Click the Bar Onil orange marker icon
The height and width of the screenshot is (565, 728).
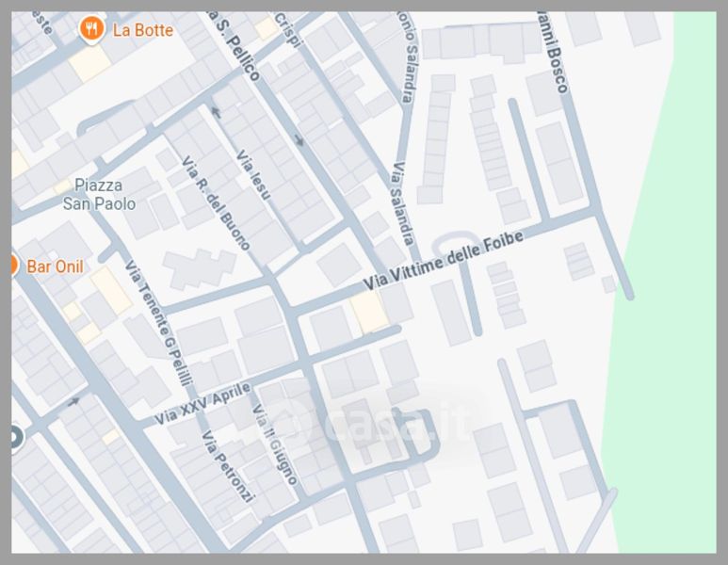click(x=14, y=266)
